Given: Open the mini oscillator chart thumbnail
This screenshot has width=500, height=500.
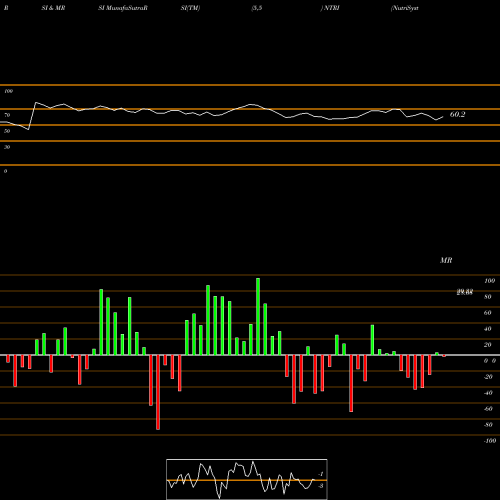Looking at the screenshot, I should pos(247,479).
